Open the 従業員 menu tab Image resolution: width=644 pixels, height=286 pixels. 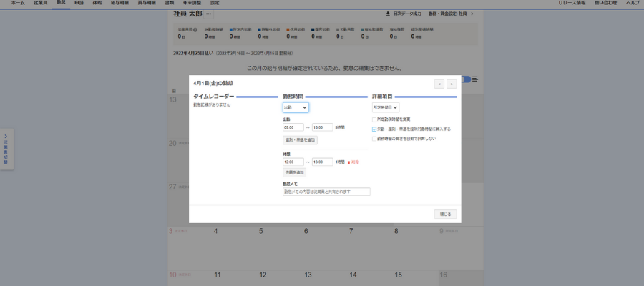(41, 4)
